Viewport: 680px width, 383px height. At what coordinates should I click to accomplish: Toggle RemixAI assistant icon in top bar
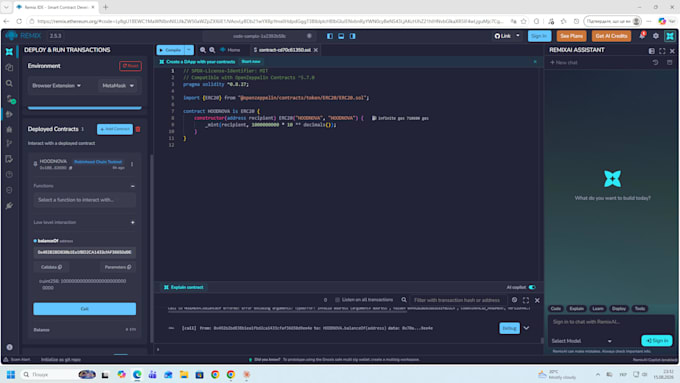click(x=670, y=36)
